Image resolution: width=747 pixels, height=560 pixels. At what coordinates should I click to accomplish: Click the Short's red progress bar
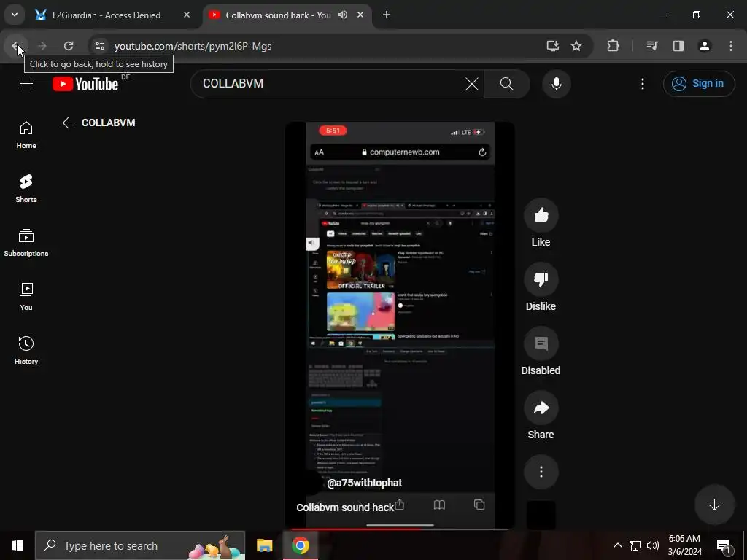(x=355, y=529)
